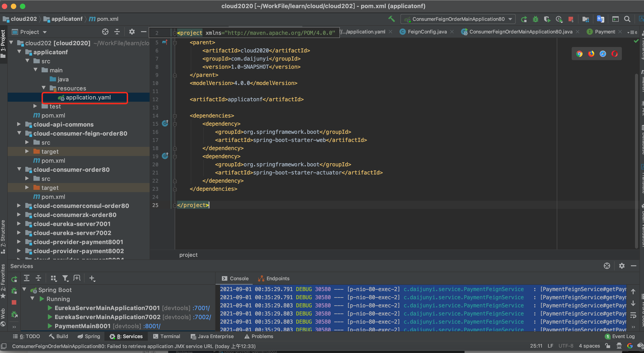This screenshot has width=644, height=353.
Task: Click the Run with Coverage icon
Action: tap(547, 19)
